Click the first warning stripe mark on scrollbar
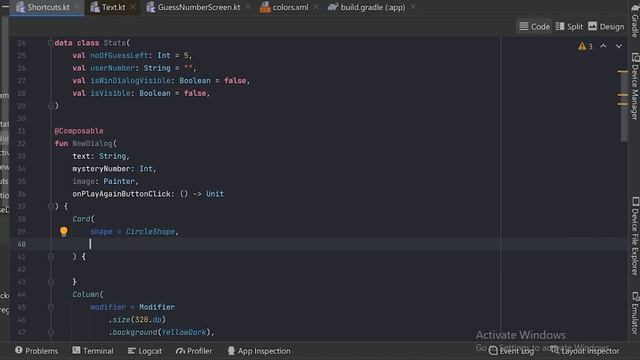The height and width of the screenshot is (360, 640). 622,71
